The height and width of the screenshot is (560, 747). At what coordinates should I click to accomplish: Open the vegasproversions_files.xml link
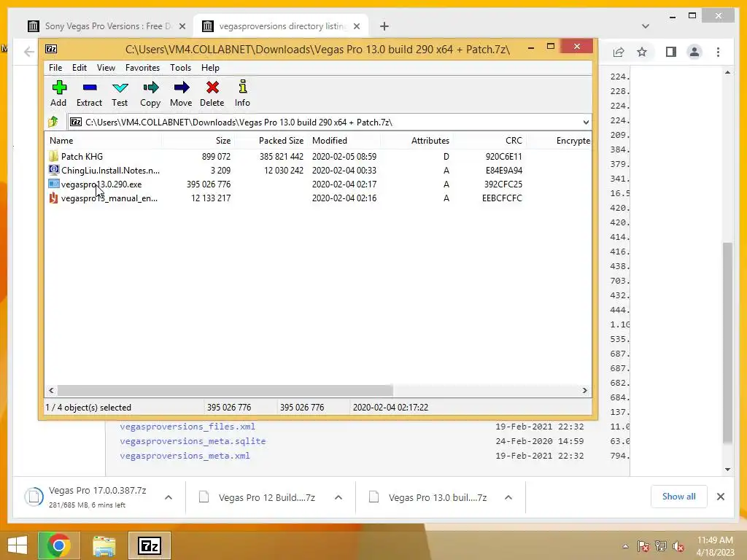click(x=187, y=427)
